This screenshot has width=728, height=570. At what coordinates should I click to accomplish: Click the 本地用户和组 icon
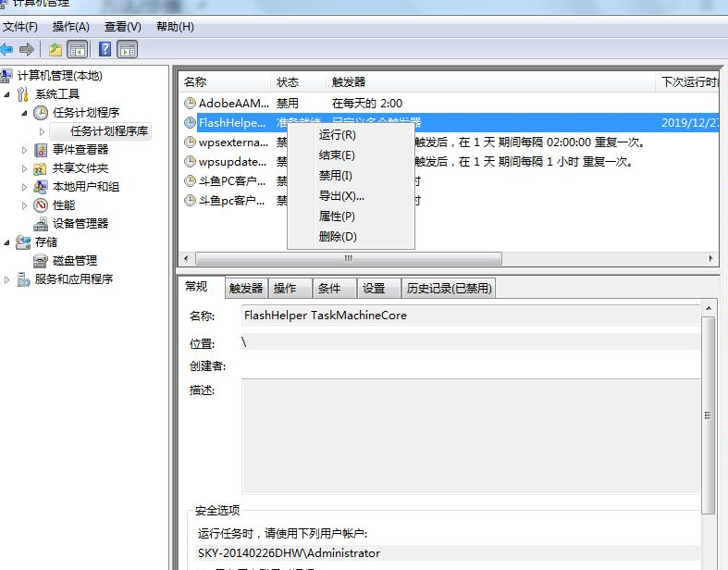(x=41, y=187)
